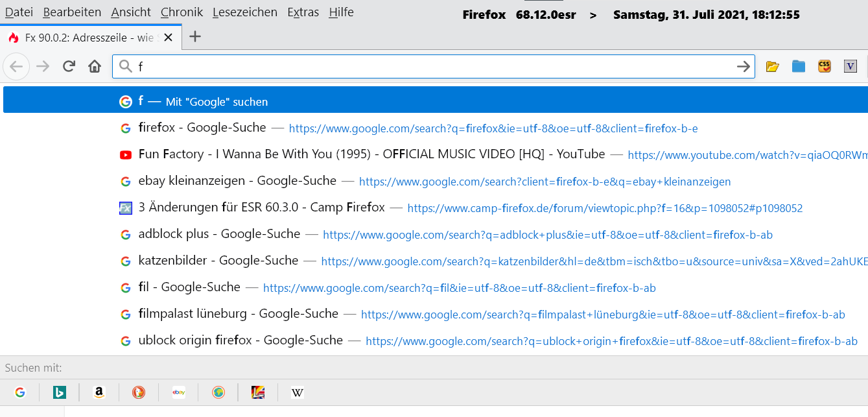This screenshot has width=868, height=417.
Task: Search with eBay one-click engine
Action: click(x=178, y=392)
